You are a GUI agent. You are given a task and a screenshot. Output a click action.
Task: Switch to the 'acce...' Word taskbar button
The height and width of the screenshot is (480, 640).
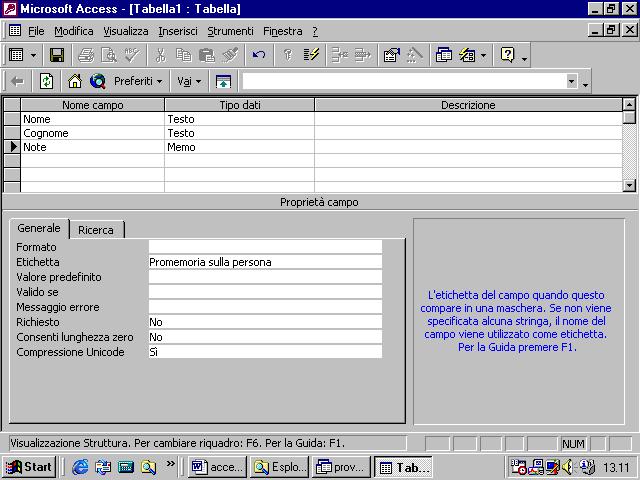217,467
